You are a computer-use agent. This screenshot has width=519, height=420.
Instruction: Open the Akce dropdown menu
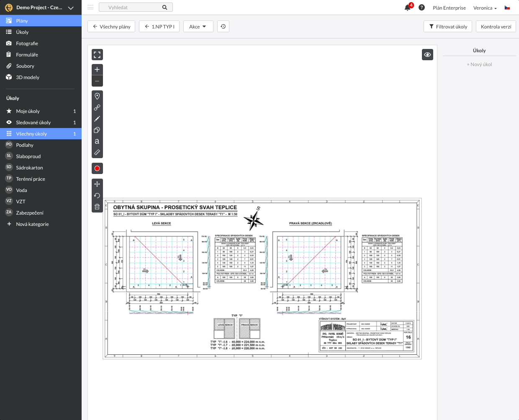point(198,26)
